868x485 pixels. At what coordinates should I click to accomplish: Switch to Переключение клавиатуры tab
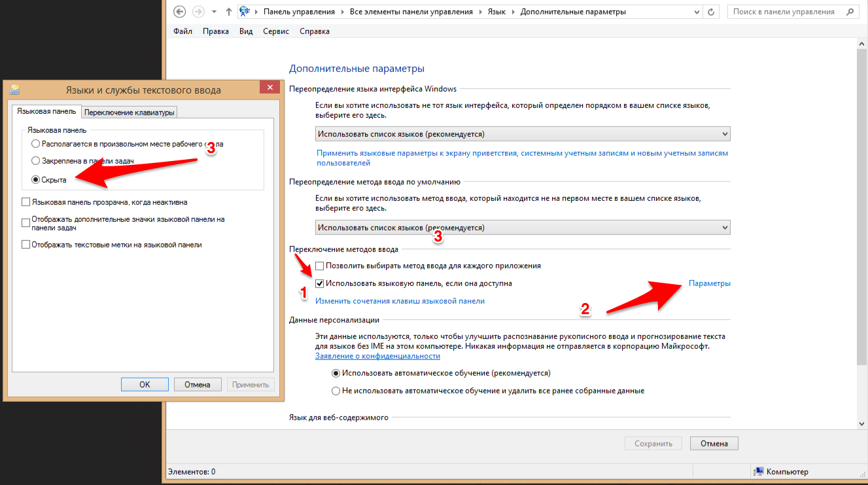click(130, 112)
